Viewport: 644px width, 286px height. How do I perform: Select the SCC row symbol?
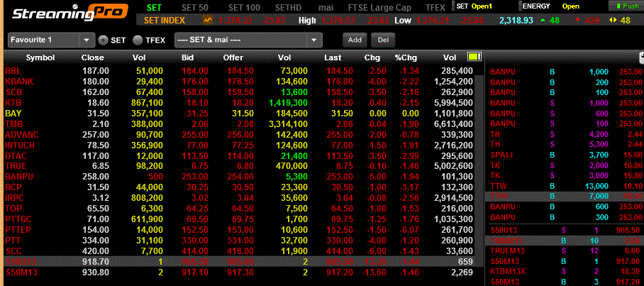13,251
